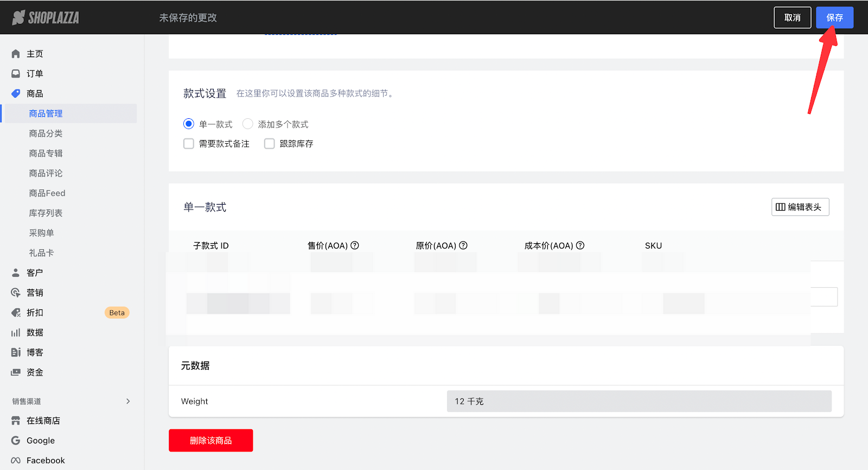This screenshot has height=470, width=868.
Task: Open 商品分类 in the sidebar
Action: coord(46,134)
